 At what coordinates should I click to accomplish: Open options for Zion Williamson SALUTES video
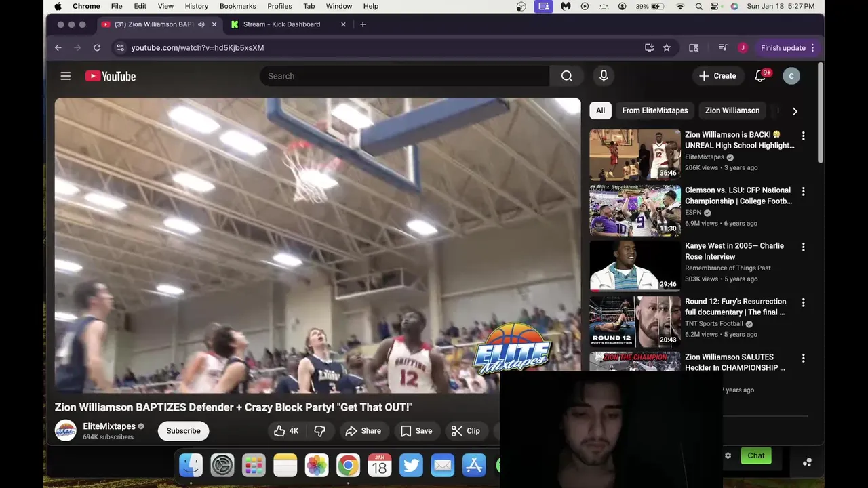click(803, 358)
